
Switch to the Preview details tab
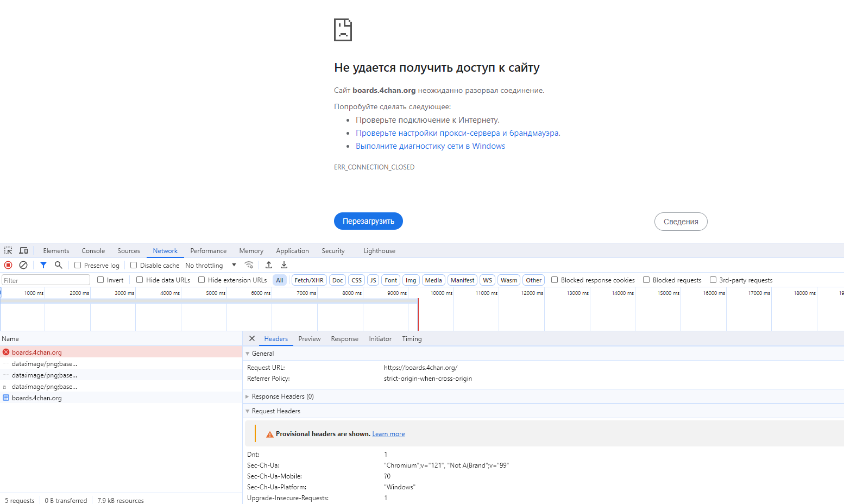coord(310,338)
